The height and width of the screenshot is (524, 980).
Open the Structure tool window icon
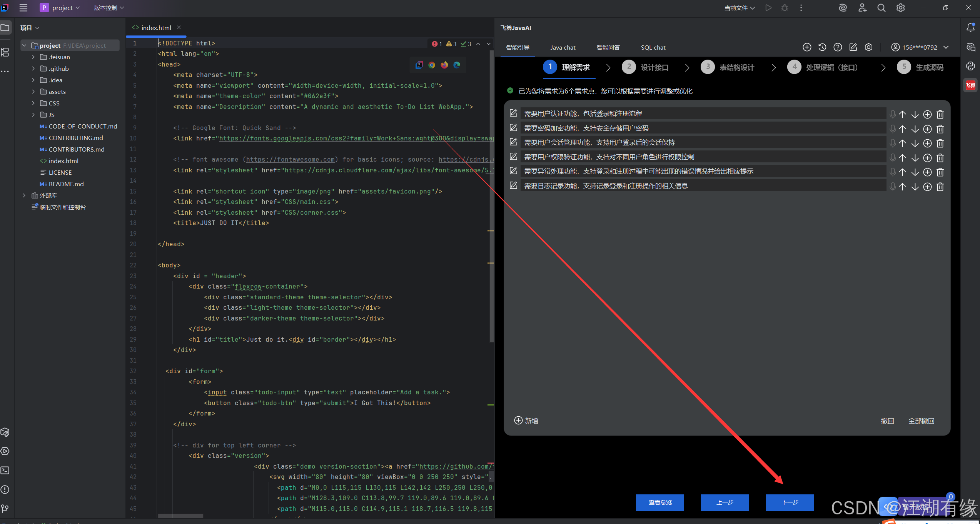click(x=5, y=52)
